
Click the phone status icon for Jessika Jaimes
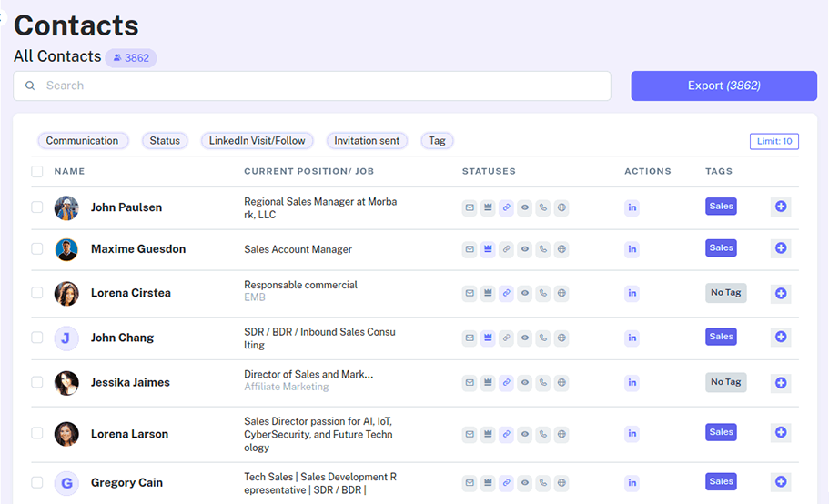point(543,383)
